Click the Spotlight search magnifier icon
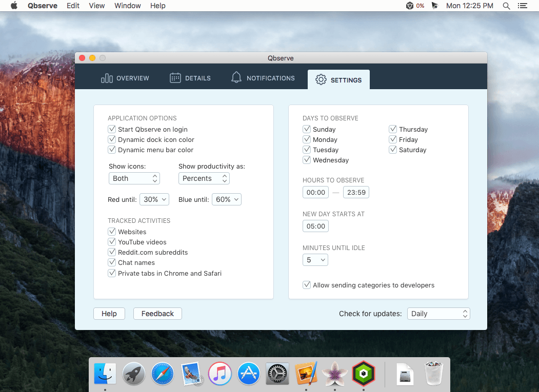The height and width of the screenshot is (392, 539). click(506, 6)
